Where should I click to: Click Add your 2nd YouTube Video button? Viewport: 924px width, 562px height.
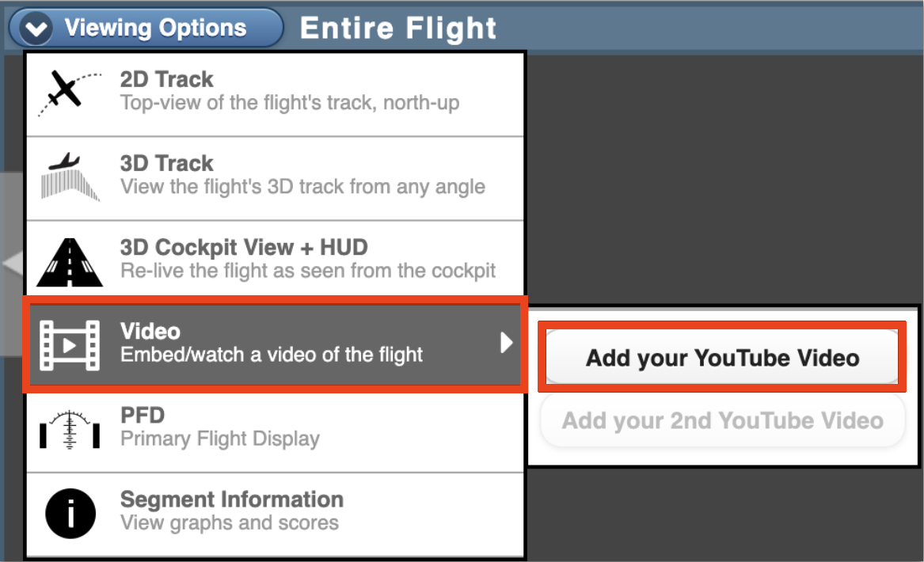pos(722,420)
